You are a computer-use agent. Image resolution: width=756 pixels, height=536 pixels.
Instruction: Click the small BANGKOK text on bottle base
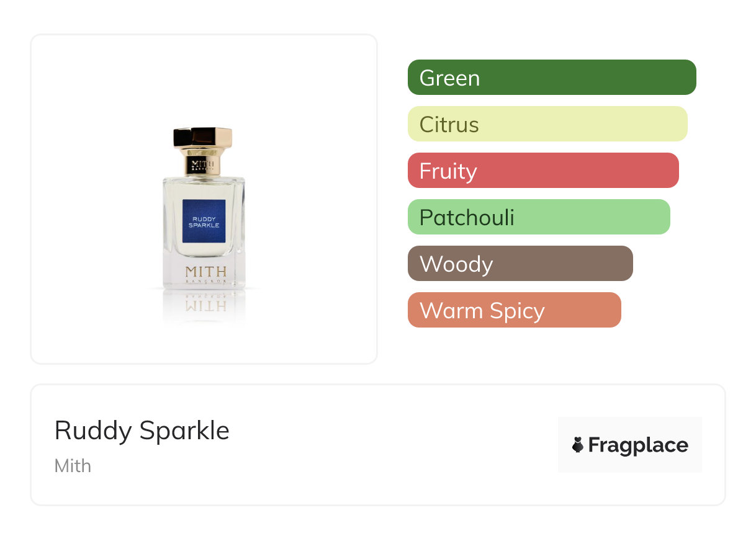point(205,281)
